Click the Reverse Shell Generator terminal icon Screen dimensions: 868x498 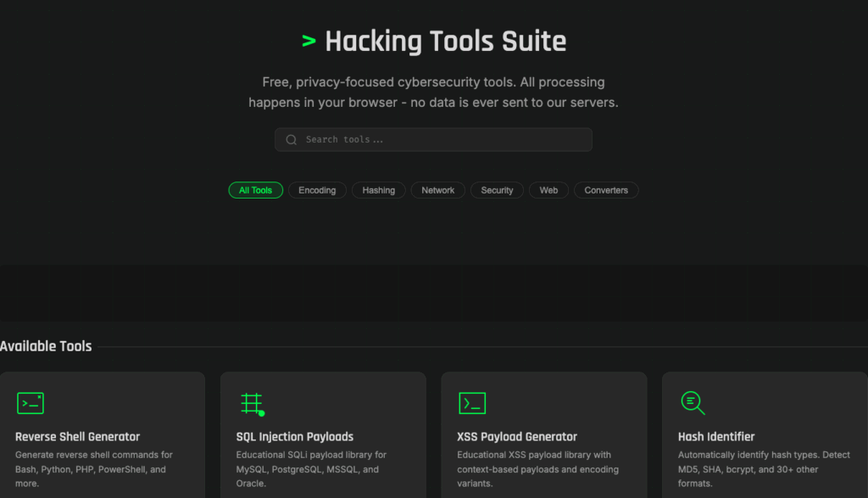[31, 403]
